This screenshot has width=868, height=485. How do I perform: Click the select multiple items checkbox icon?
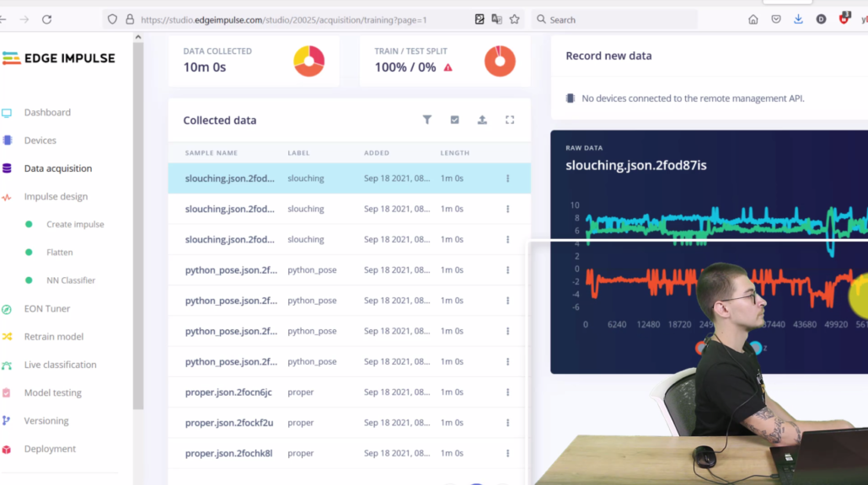455,120
